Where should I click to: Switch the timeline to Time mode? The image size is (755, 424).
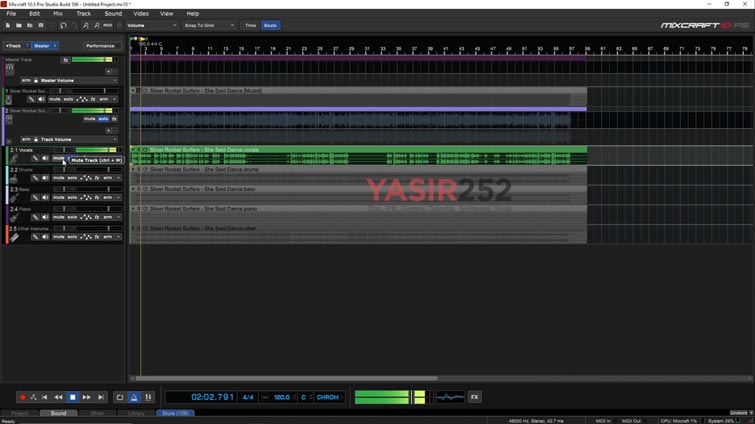(x=250, y=25)
